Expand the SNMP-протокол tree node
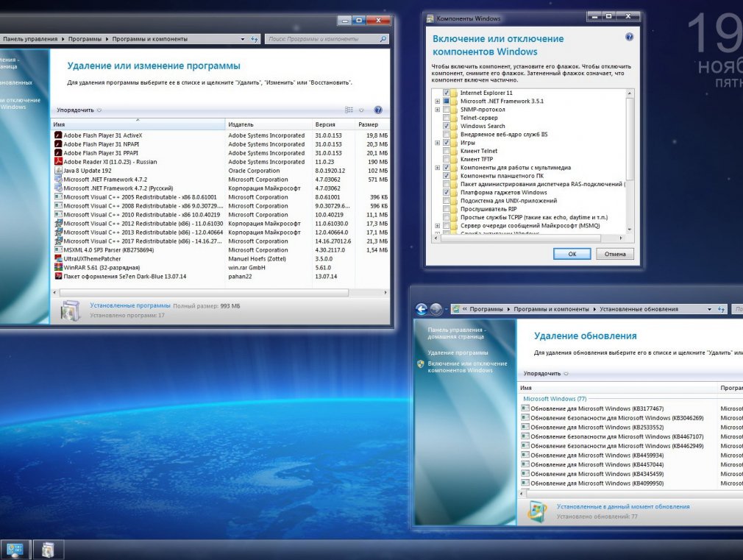The image size is (743, 560). [438, 110]
